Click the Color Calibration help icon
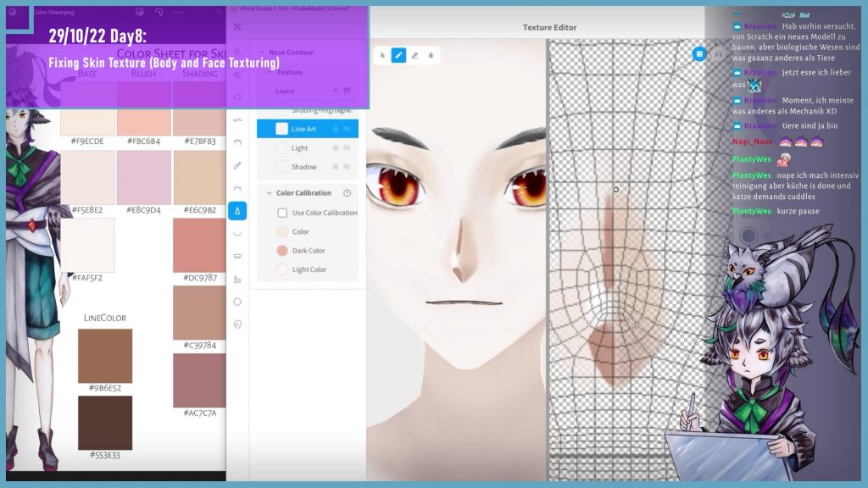This screenshot has height=488, width=868. [x=348, y=193]
